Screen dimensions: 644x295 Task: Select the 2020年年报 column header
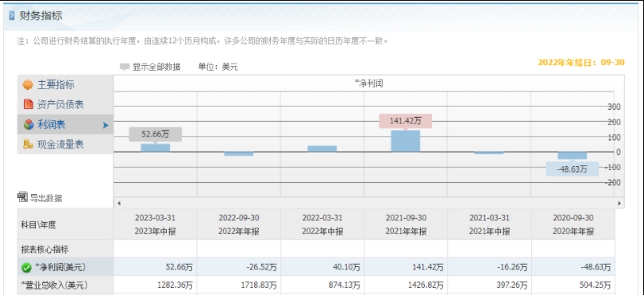coord(573,225)
